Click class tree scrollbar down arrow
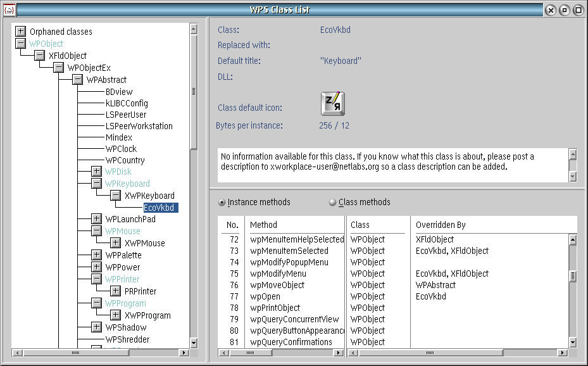Image resolution: width=588 pixels, height=366 pixels. point(194,343)
